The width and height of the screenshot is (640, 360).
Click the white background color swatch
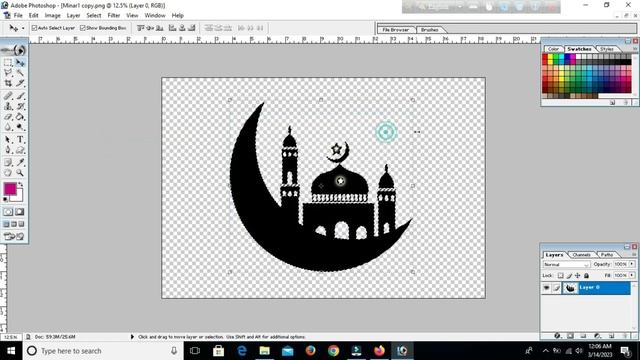click(x=19, y=198)
